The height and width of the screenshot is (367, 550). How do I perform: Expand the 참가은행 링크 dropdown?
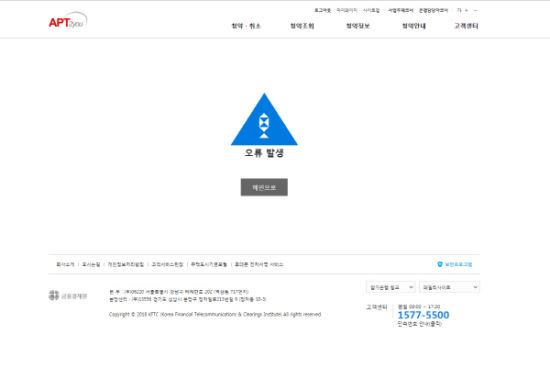pos(391,287)
